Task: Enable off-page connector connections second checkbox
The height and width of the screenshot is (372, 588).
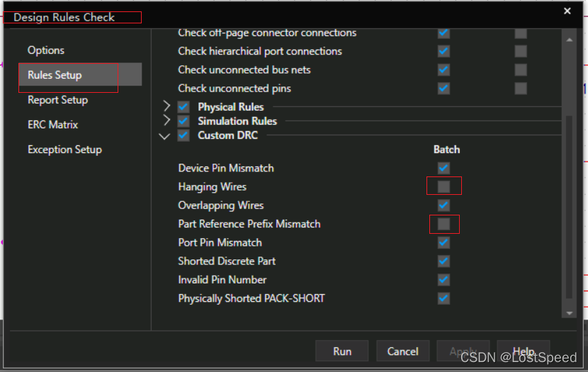Action: pyautogui.click(x=521, y=33)
